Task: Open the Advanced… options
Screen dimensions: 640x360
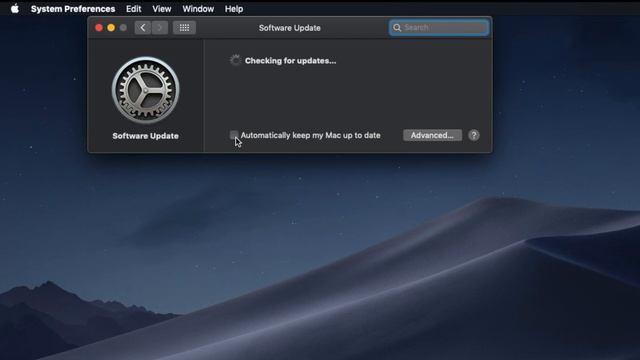Action: (x=432, y=135)
